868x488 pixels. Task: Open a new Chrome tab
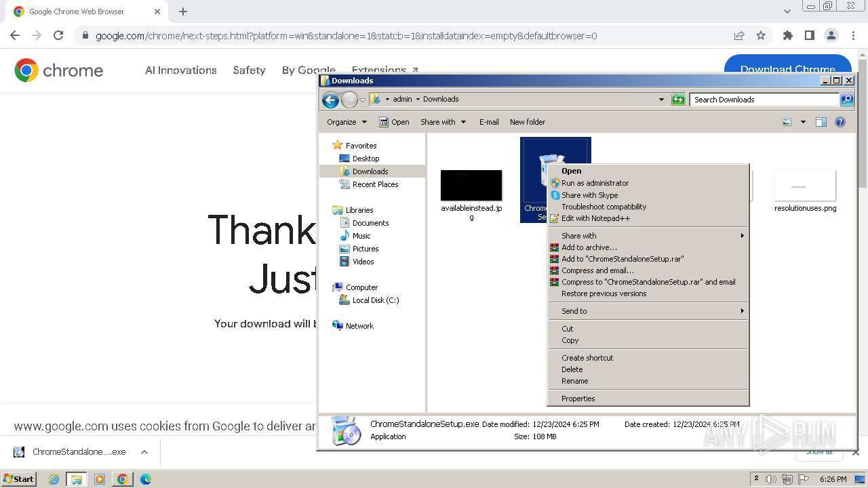pyautogui.click(x=183, y=12)
